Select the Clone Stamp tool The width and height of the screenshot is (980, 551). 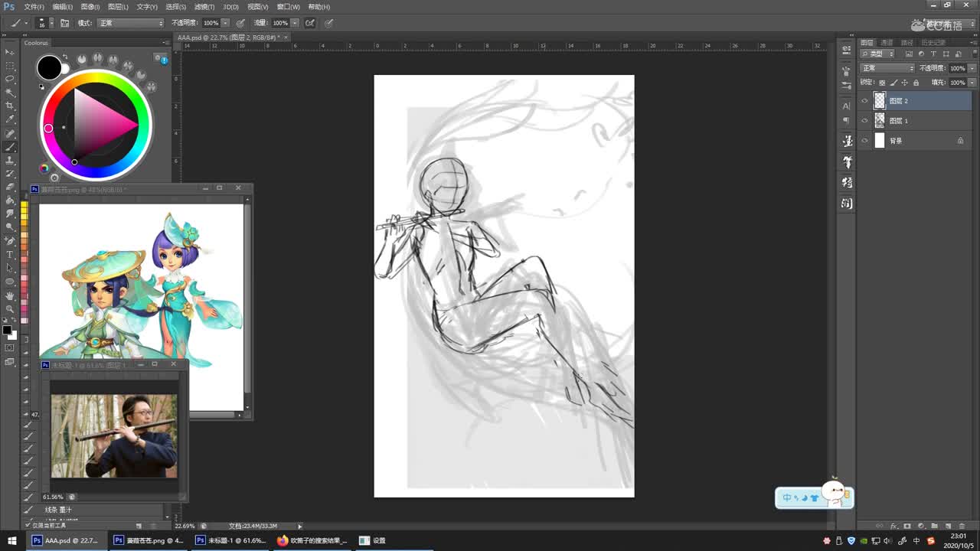tap(10, 161)
